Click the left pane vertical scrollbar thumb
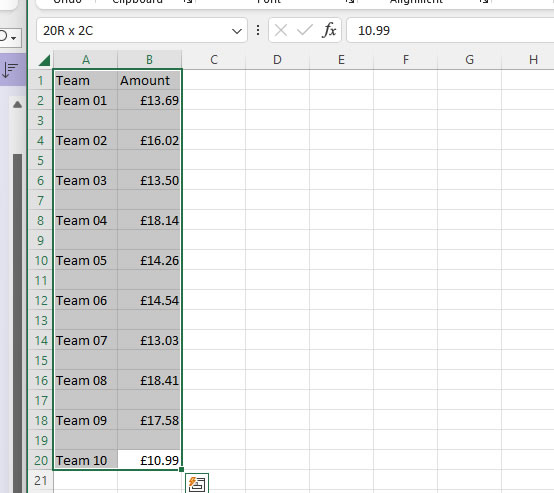The height and width of the screenshot is (493, 554). coord(17,323)
